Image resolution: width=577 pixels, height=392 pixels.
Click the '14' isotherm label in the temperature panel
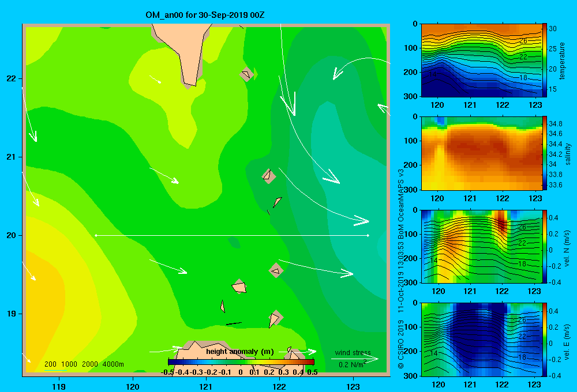[433, 74]
